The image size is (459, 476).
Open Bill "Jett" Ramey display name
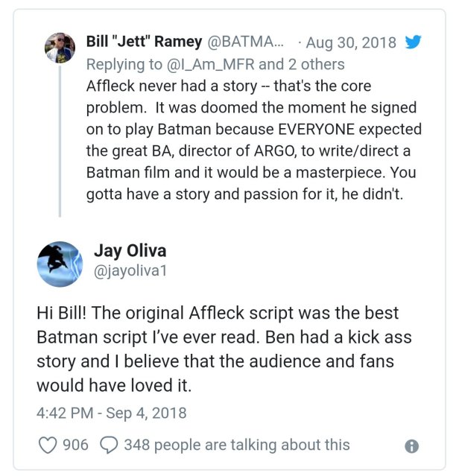pos(144,42)
